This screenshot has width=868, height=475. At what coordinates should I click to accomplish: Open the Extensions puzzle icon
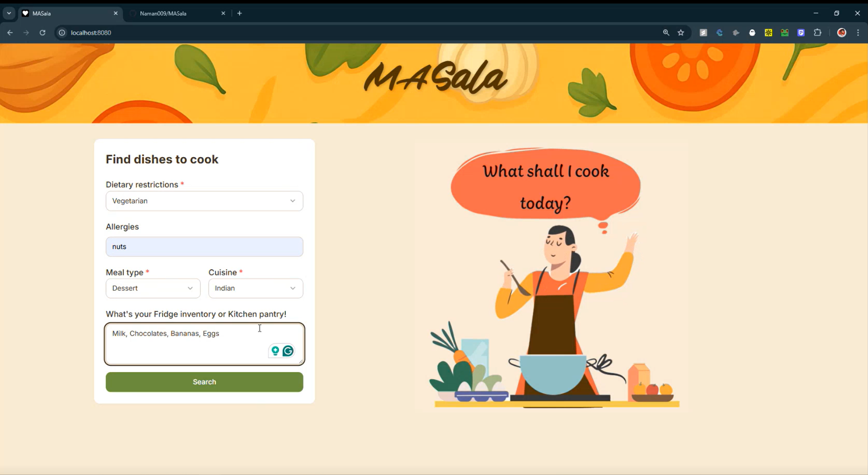click(x=817, y=33)
